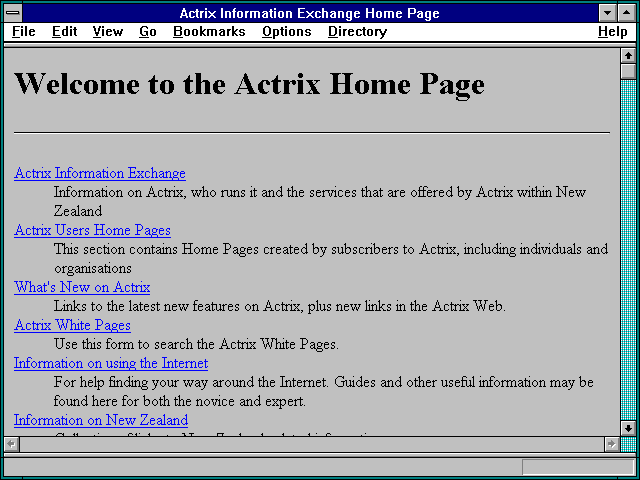Follow Information on using the Internet link
This screenshot has height=480, width=640.
click(111, 363)
